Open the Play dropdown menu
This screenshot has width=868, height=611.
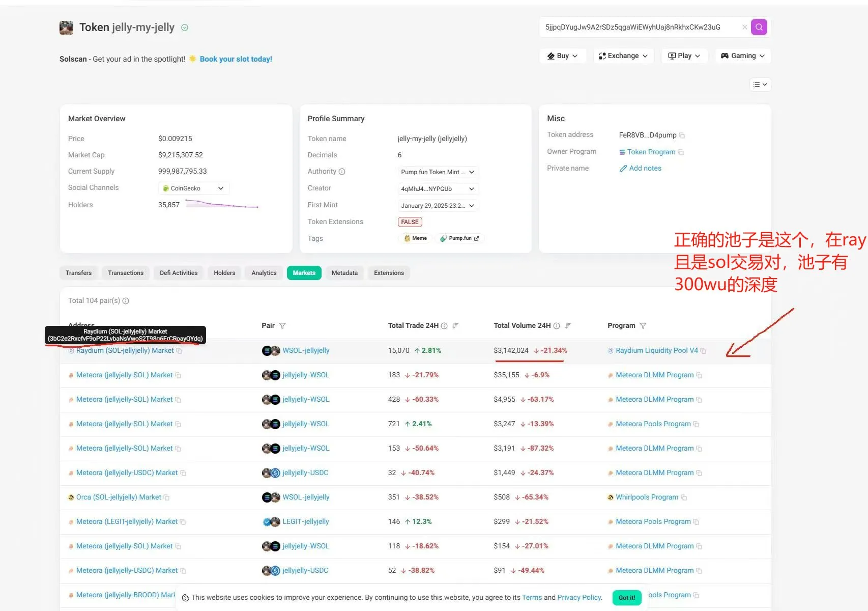coord(684,56)
